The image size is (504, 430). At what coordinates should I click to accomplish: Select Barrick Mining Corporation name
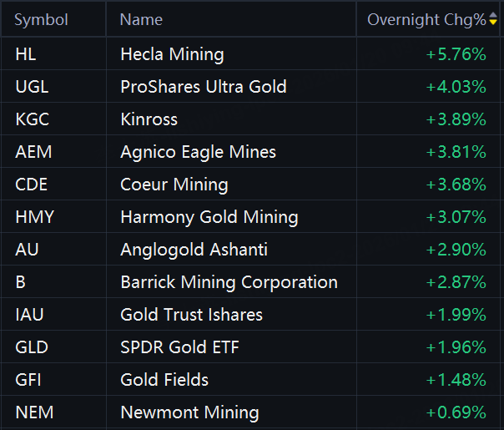point(229,282)
